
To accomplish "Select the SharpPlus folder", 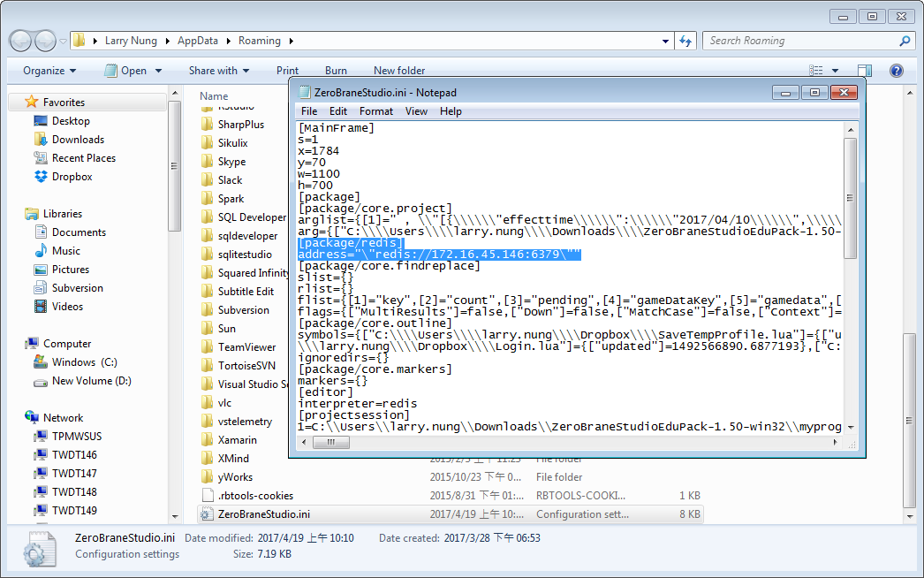I will point(241,125).
